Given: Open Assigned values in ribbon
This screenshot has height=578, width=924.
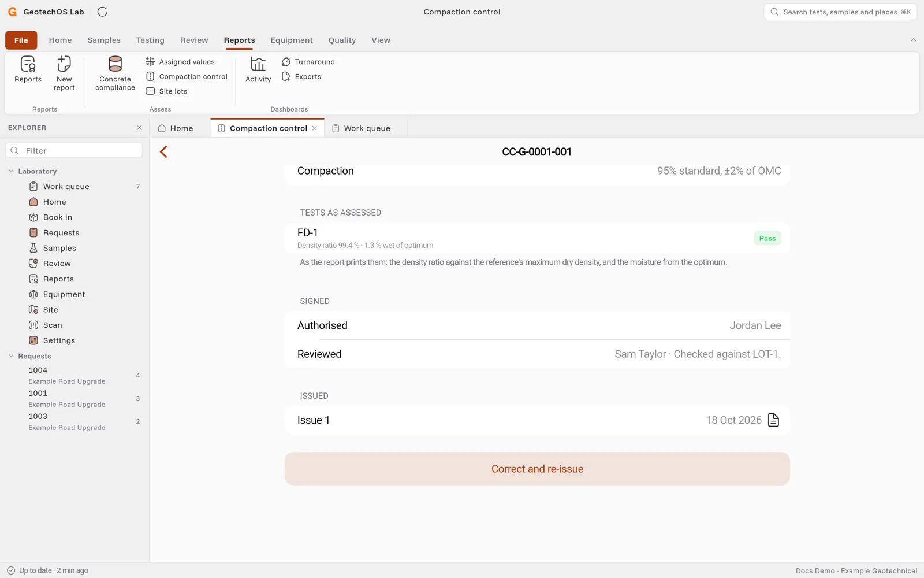Looking at the screenshot, I should 180,62.
